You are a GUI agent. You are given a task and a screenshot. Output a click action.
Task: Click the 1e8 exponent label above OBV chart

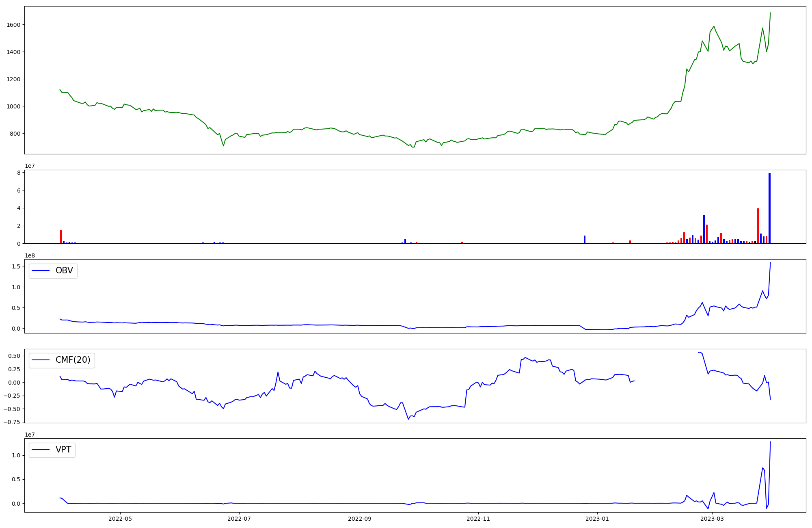(30, 255)
